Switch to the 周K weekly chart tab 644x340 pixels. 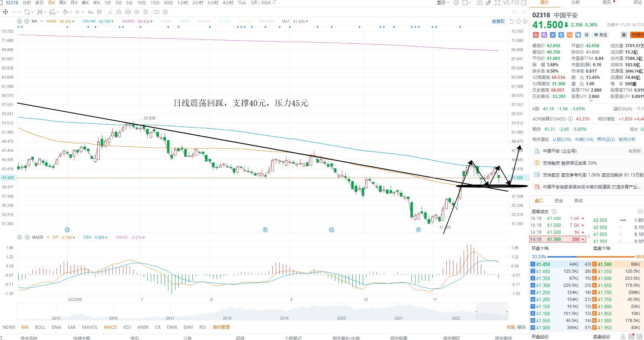63,3
